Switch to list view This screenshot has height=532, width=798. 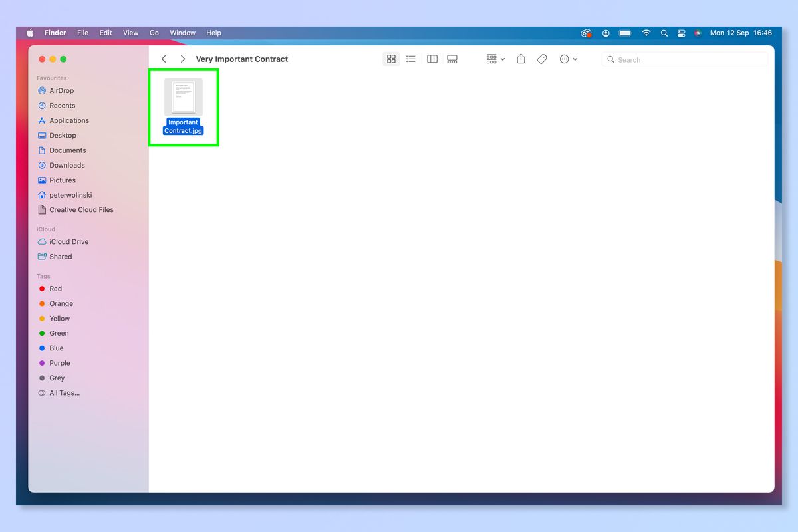click(410, 59)
